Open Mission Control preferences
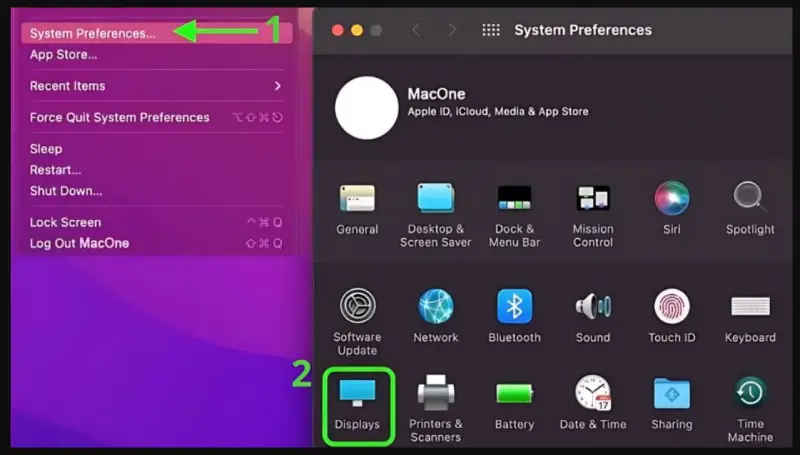The width and height of the screenshot is (800, 455). [593, 215]
